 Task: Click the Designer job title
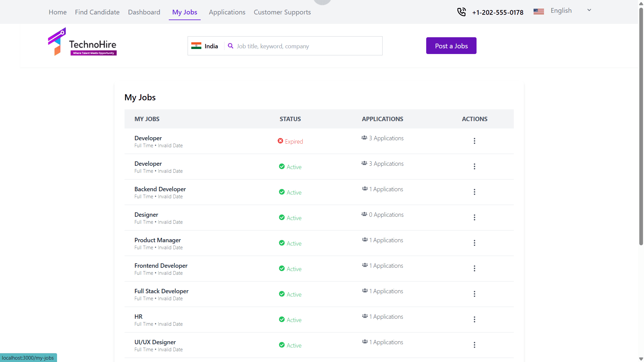146,215
